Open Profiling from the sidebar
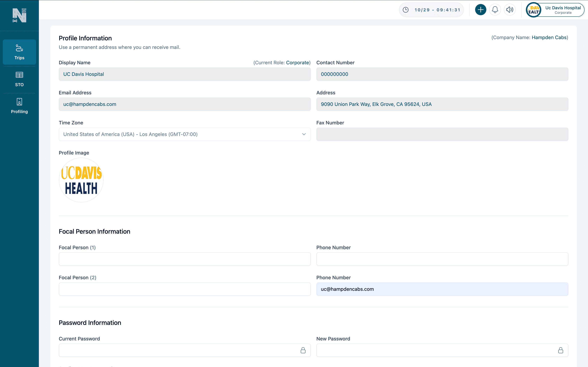588x367 pixels. tap(19, 106)
